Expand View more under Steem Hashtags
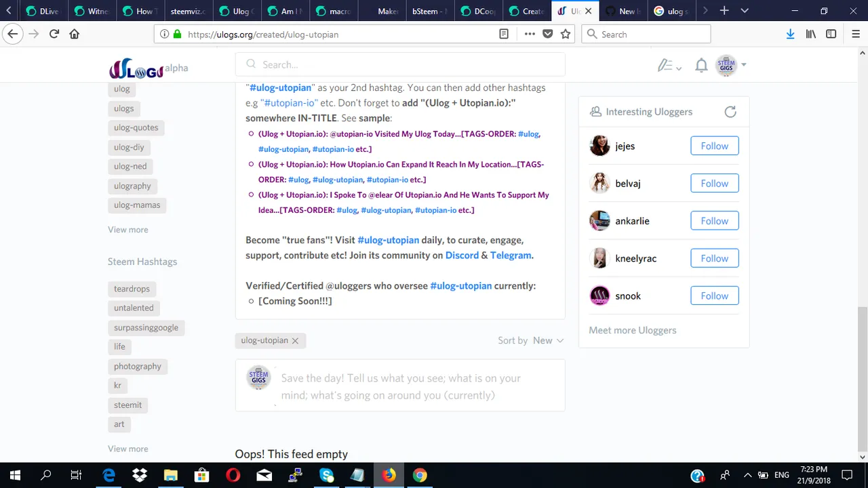The height and width of the screenshot is (488, 868). tap(127, 449)
